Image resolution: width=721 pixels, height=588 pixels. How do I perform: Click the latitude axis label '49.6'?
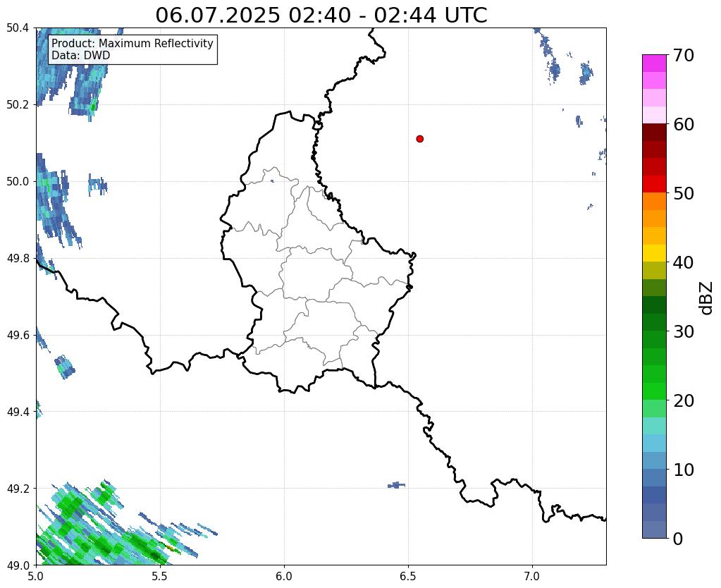click(x=18, y=336)
